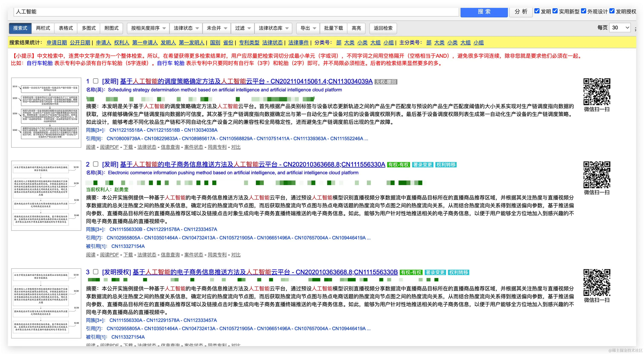Image resolution: width=644 pixels, height=354 pixels.
Task: Click the 著录变更 badge on result 2
Action: [x=423, y=165]
